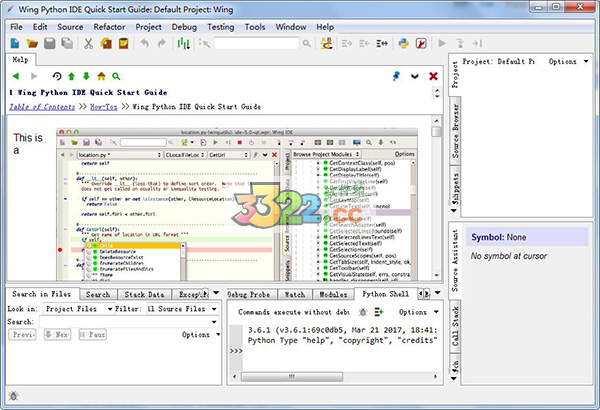Click the Help history clock icon
The width and height of the screenshot is (600, 410).
57,76
